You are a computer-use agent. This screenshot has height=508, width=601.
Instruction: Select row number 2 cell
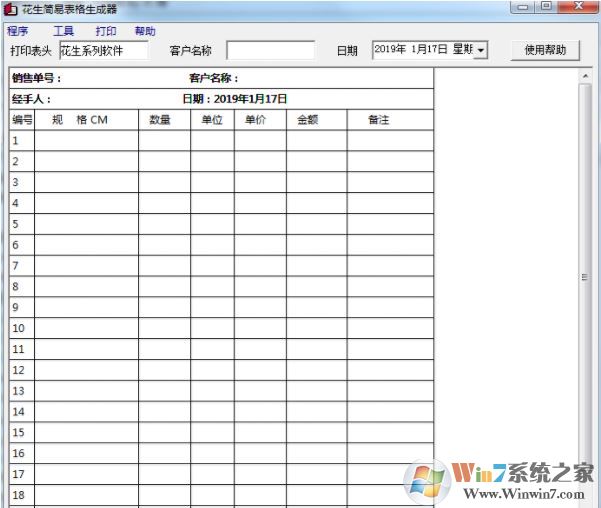[x=22, y=161]
